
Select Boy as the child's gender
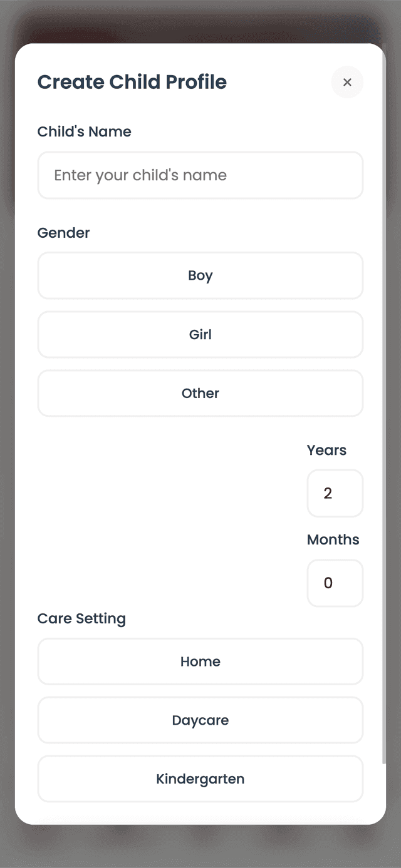(200, 275)
